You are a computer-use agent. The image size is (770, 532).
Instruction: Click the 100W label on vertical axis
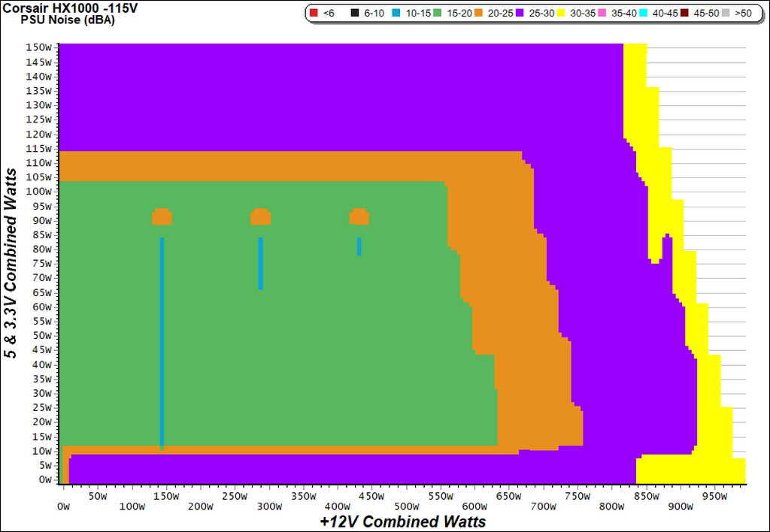pyautogui.click(x=38, y=192)
